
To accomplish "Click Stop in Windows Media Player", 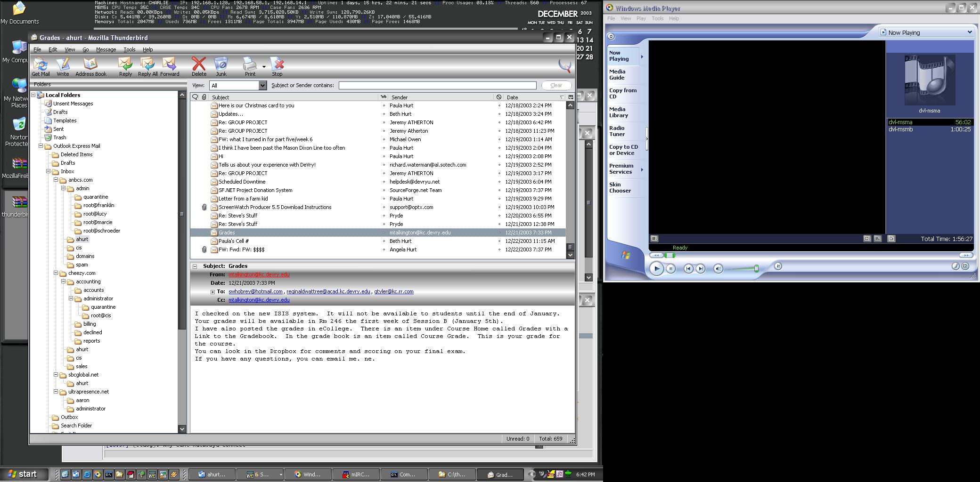I will point(670,268).
